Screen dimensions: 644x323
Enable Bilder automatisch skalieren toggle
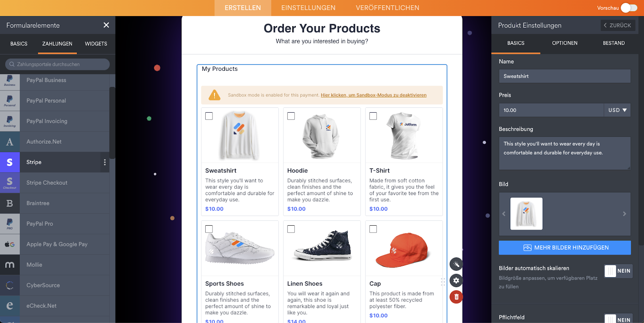(x=618, y=271)
